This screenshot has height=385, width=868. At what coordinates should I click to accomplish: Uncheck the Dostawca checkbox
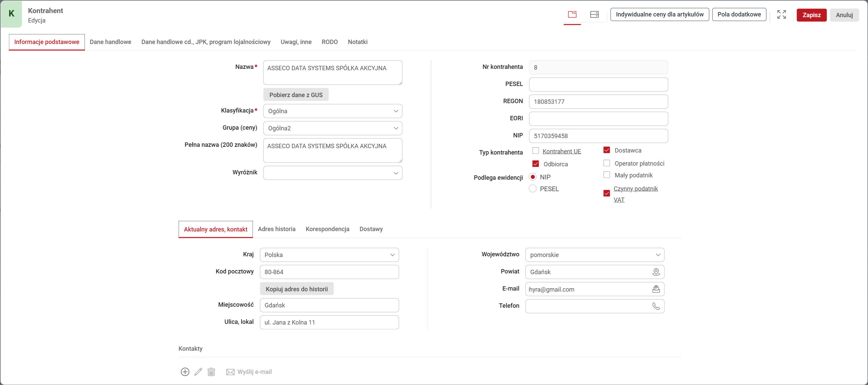[606, 150]
